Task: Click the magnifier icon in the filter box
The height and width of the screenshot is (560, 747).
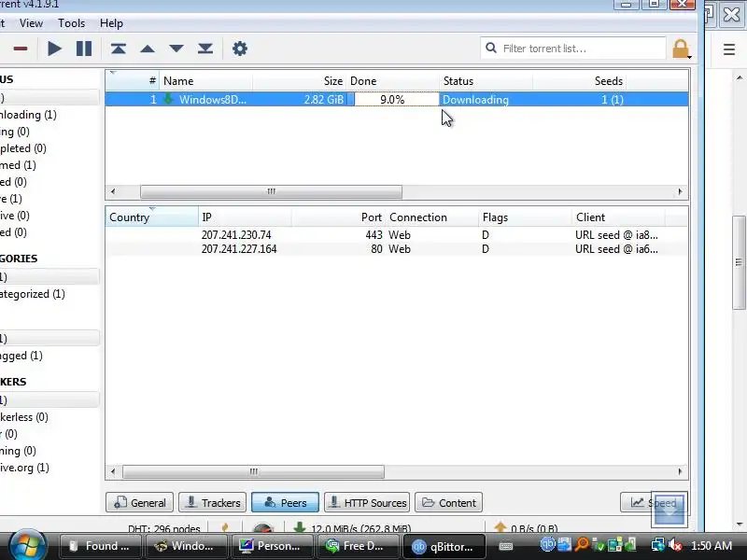Action: tap(491, 49)
